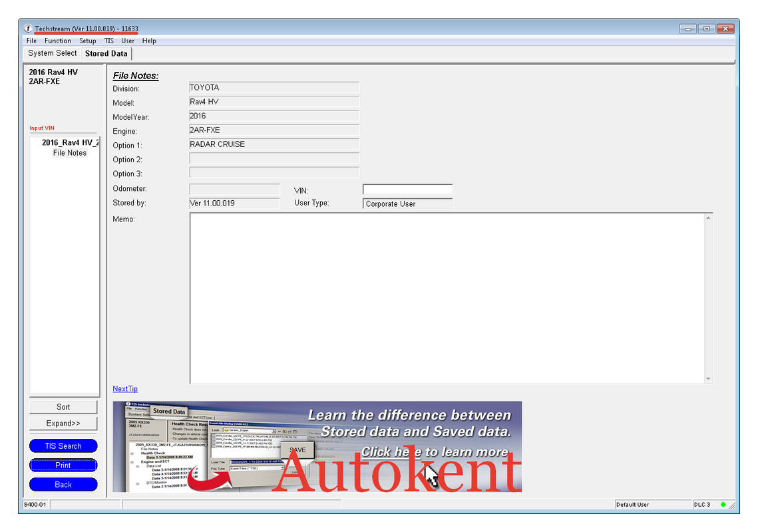Click the S400-01 status bar code

point(35,505)
